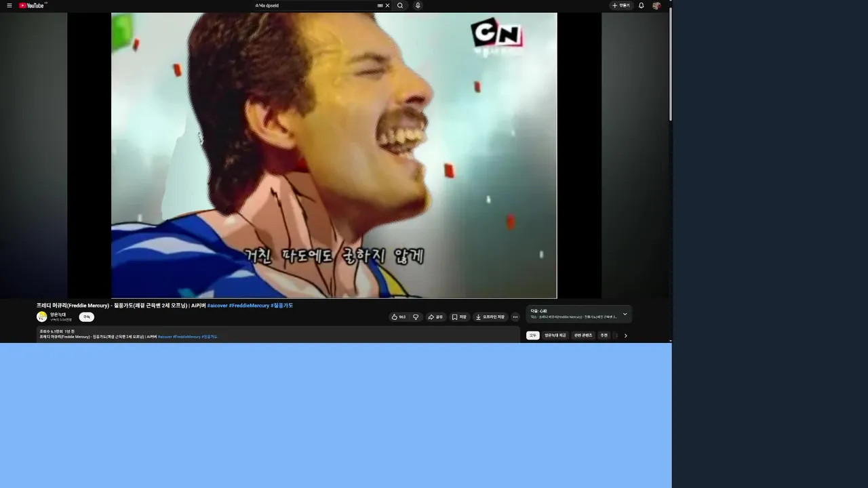Viewport: 868px width, 488px height.
Task: Run search with the magnifier button
Action: pyautogui.click(x=400, y=5)
